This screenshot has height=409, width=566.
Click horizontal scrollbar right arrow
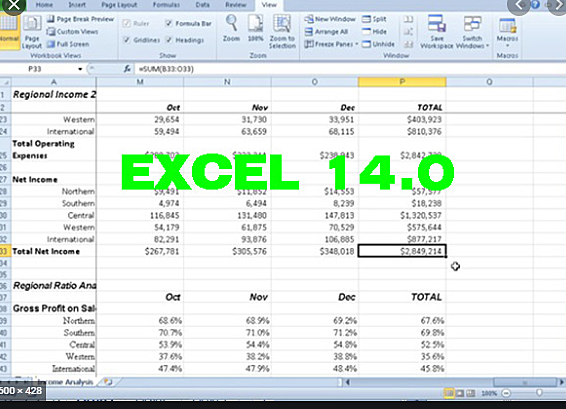561,382
